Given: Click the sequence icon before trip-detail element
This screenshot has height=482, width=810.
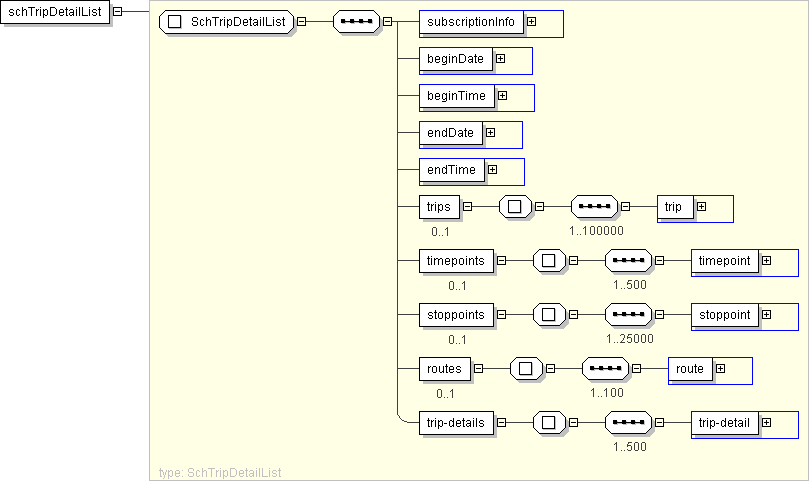Looking at the screenshot, I should pos(629,423).
